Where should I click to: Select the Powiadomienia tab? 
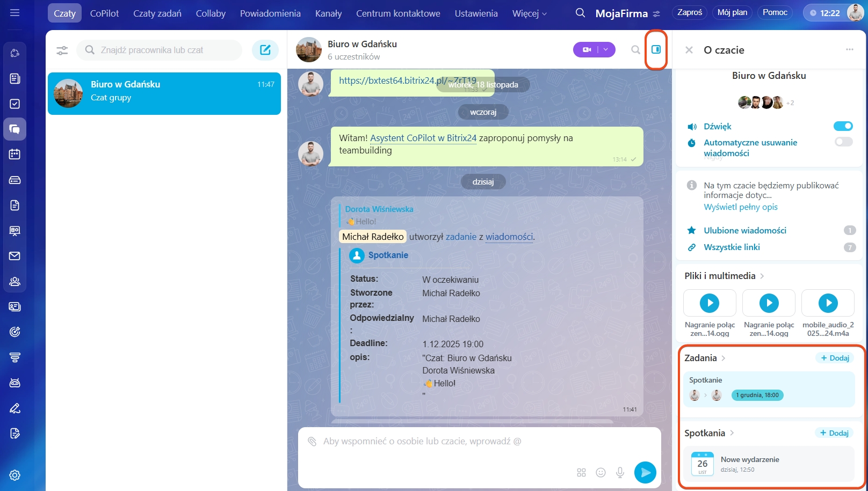coord(270,13)
